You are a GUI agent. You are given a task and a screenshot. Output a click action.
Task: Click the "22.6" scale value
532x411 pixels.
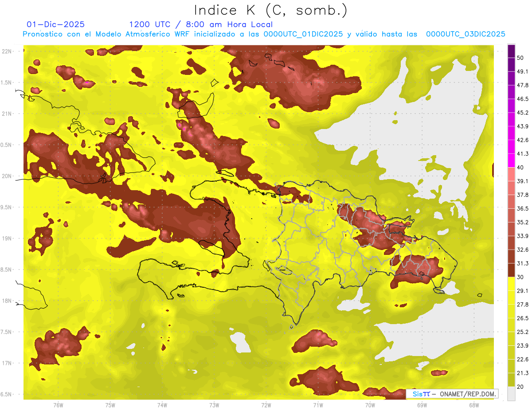[x=522, y=360]
